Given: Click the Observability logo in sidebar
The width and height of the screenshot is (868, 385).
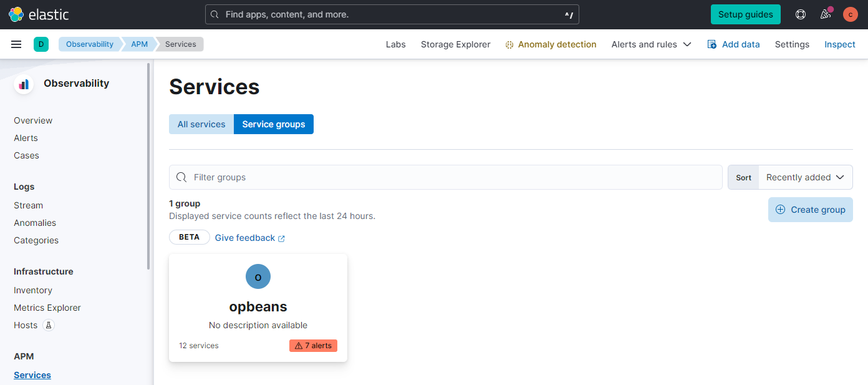Looking at the screenshot, I should [24, 84].
